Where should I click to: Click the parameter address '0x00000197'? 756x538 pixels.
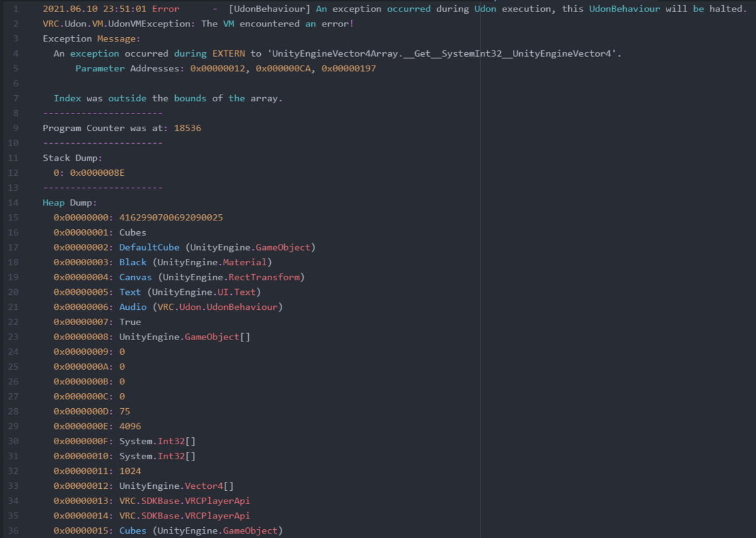click(348, 69)
